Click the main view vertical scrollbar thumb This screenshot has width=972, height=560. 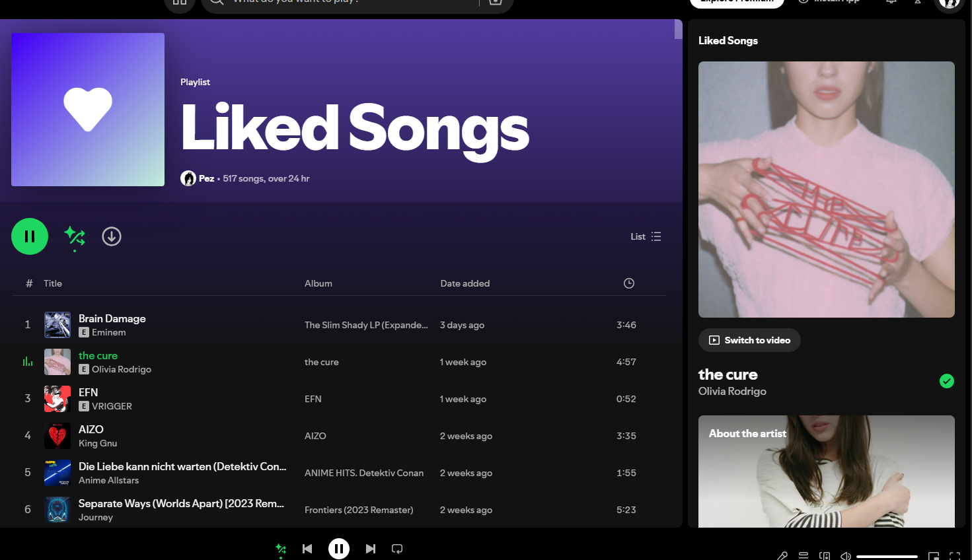tap(679, 29)
